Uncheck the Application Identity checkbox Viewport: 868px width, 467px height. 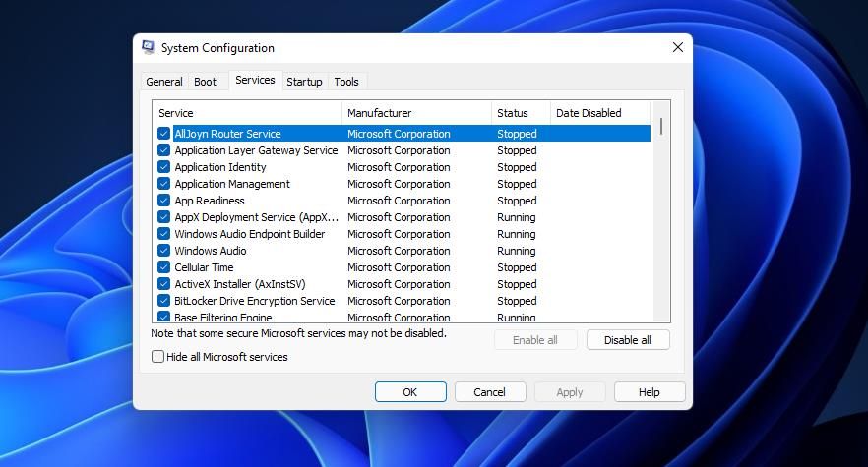coord(163,166)
